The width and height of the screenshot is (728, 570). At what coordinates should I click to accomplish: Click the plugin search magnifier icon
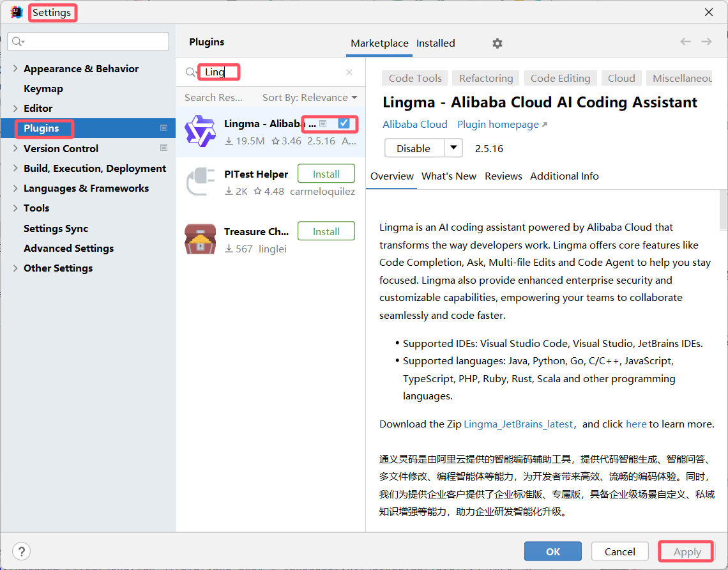point(190,72)
